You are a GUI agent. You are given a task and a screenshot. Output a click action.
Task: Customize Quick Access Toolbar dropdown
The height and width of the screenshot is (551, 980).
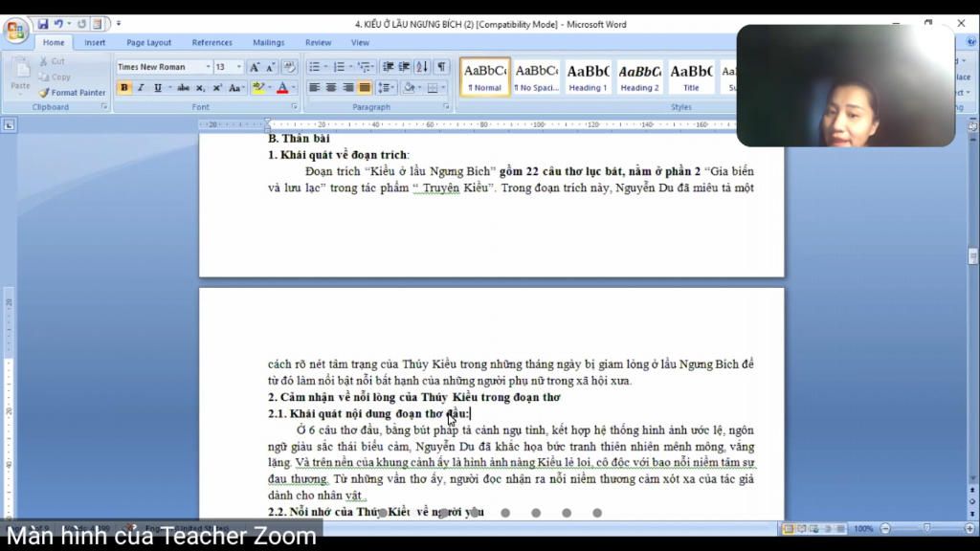(118, 24)
